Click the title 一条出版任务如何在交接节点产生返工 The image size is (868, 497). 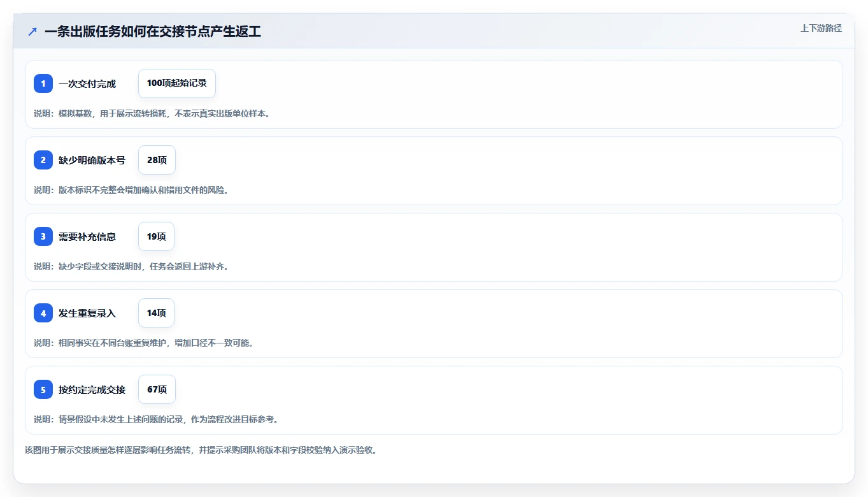coord(153,32)
